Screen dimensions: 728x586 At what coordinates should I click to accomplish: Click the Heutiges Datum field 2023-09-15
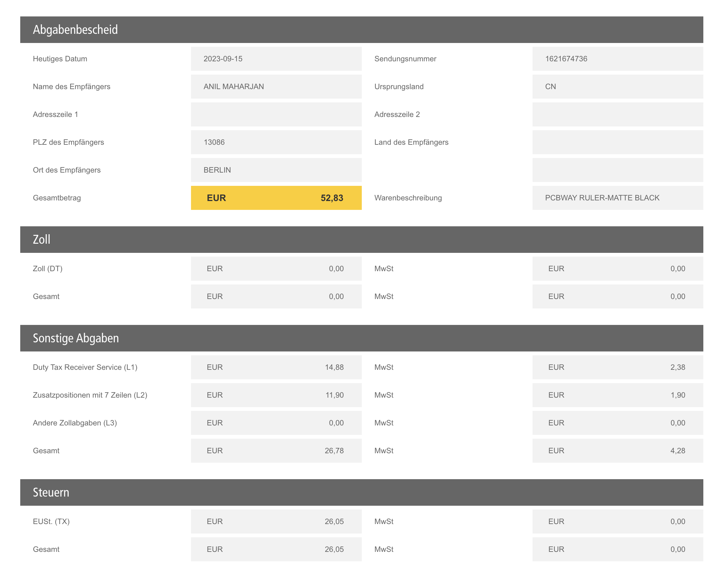(276, 59)
